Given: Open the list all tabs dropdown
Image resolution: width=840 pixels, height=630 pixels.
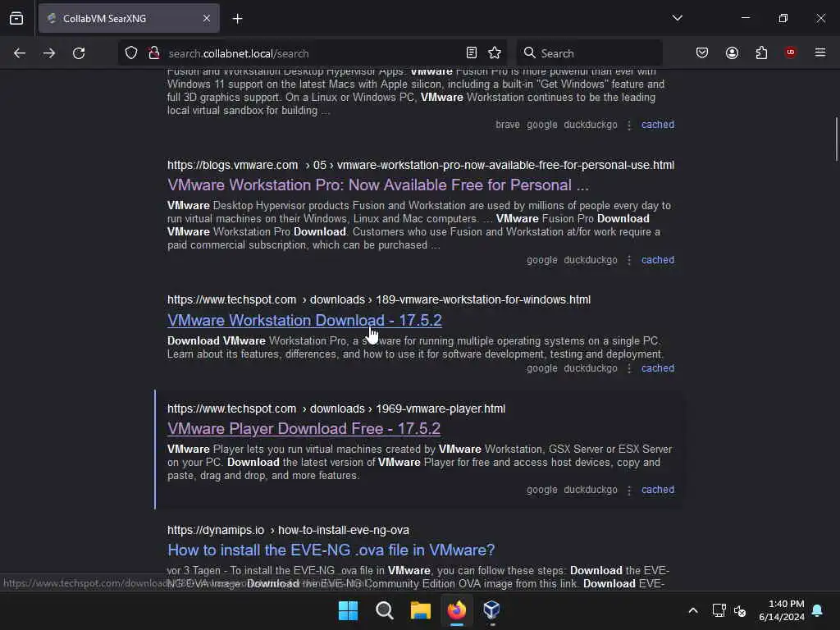Looking at the screenshot, I should pyautogui.click(x=677, y=18).
